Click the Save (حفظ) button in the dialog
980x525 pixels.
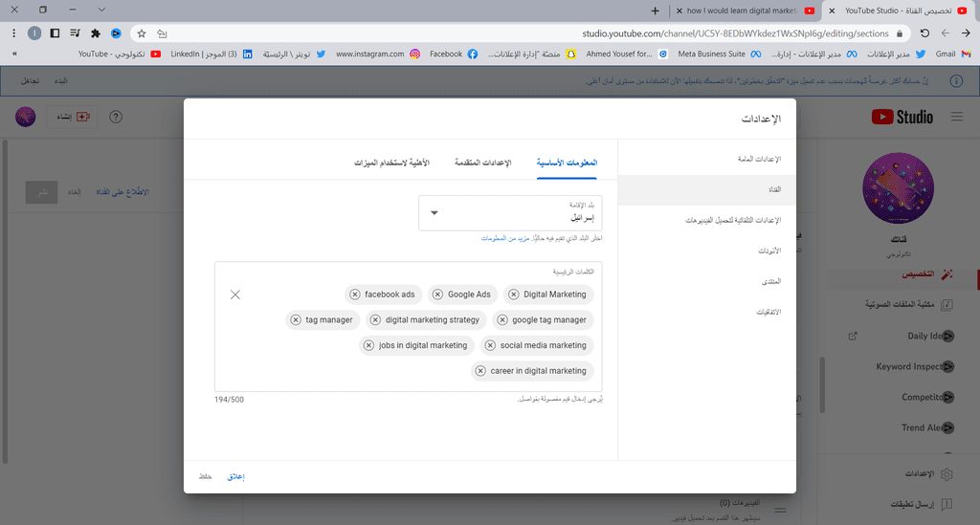click(x=206, y=477)
